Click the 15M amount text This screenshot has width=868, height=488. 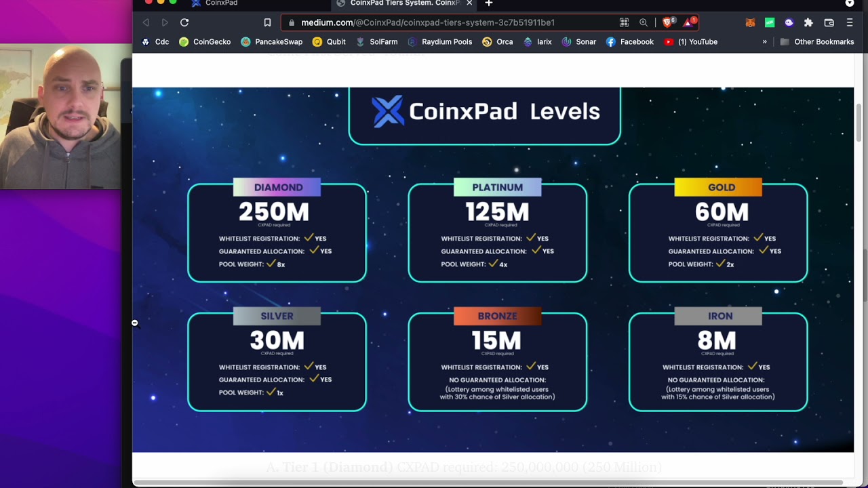[497, 340]
